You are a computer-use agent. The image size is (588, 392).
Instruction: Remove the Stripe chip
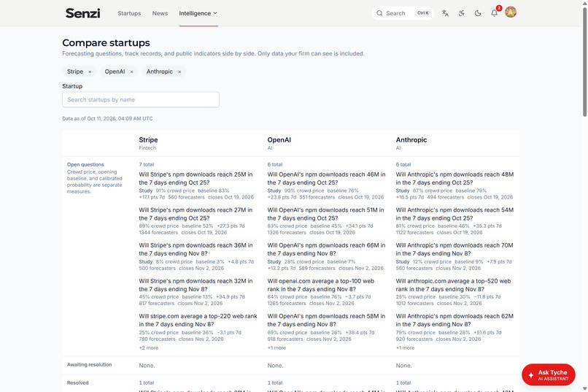click(x=90, y=72)
